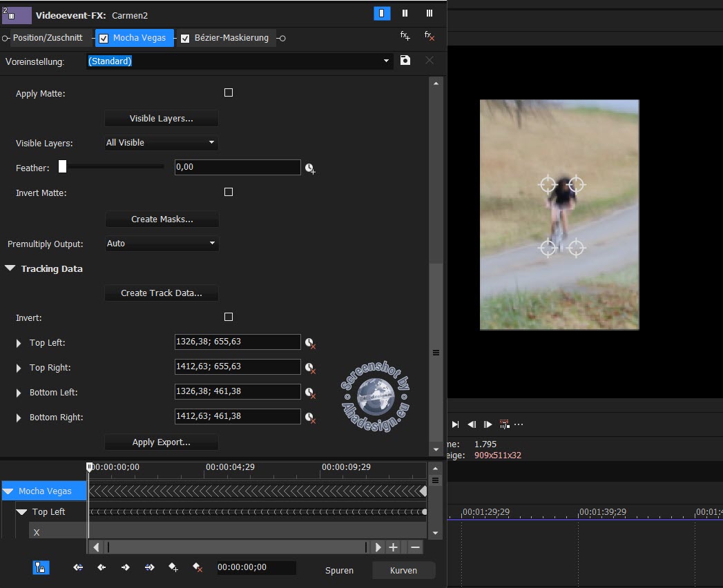Viewport: 723px width, 588px height.
Task: Go to previous keyframe
Action: [102, 567]
